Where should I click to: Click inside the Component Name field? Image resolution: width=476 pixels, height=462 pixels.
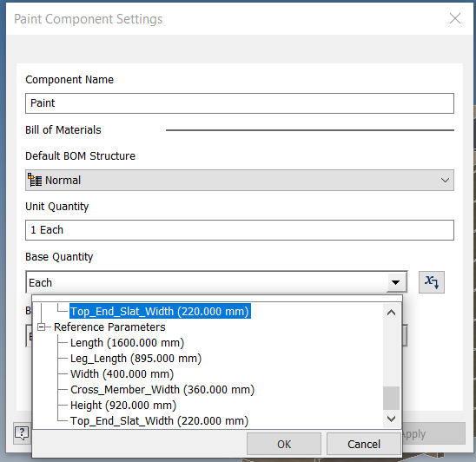click(240, 103)
